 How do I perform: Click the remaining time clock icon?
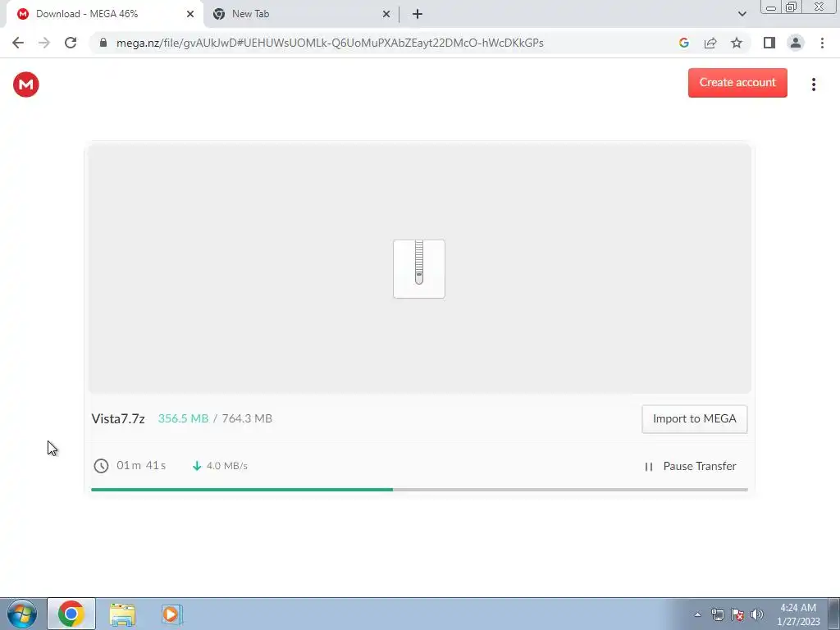tap(101, 466)
